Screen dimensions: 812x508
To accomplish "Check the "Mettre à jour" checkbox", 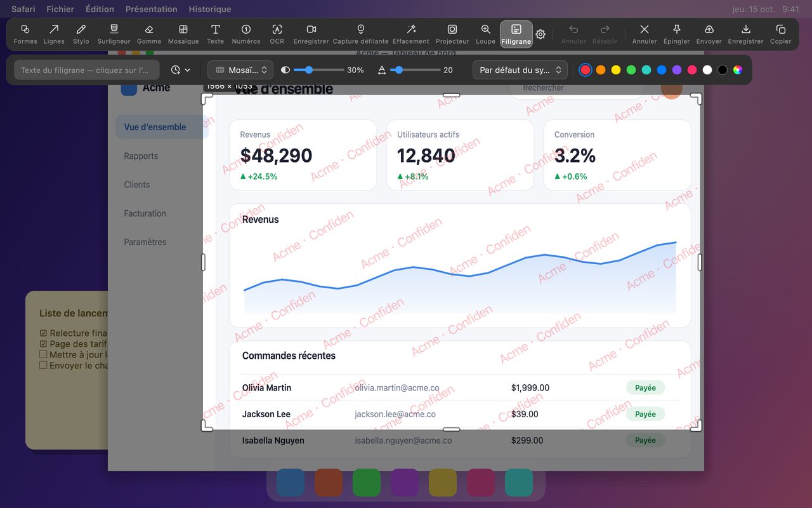I will pos(43,354).
